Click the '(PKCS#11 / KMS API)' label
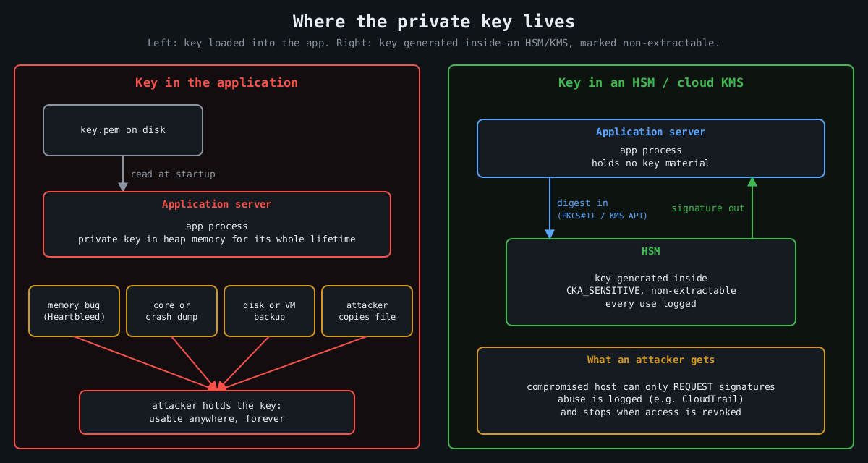868x463 pixels. (x=602, y=216)
